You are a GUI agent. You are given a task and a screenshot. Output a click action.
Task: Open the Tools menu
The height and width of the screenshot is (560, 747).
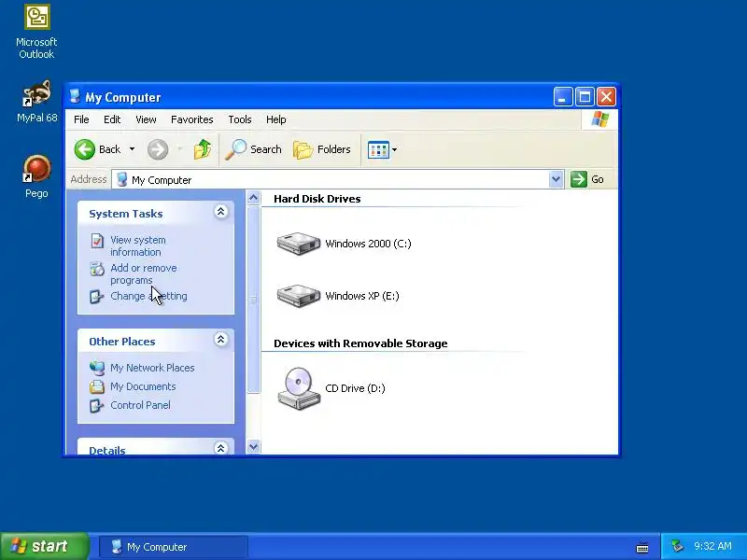pyautogui.click(x=240, y=119)
